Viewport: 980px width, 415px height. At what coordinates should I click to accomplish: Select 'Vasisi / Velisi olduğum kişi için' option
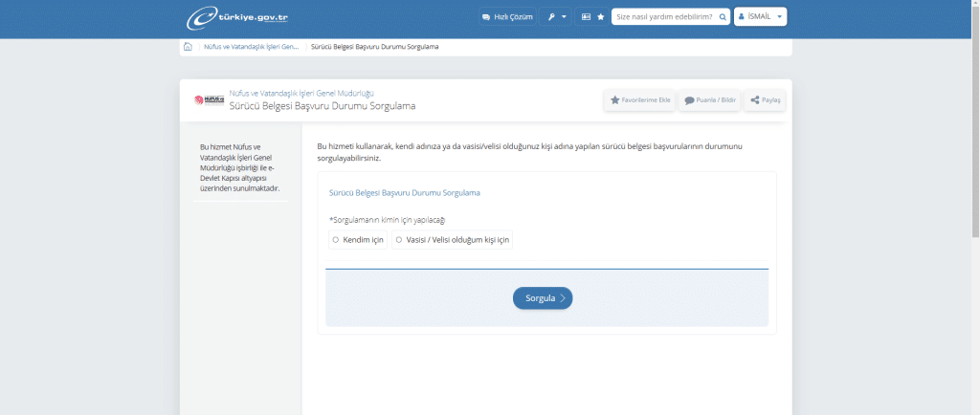pos(398,240)
